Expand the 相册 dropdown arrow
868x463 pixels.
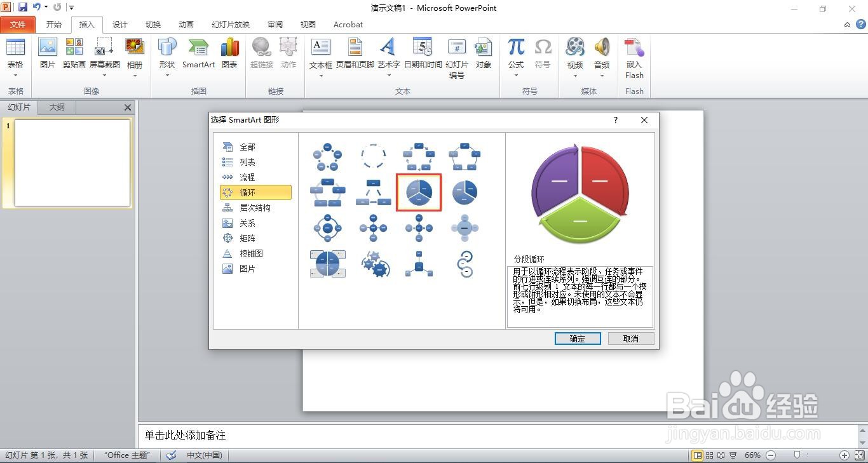coord(135,76)
